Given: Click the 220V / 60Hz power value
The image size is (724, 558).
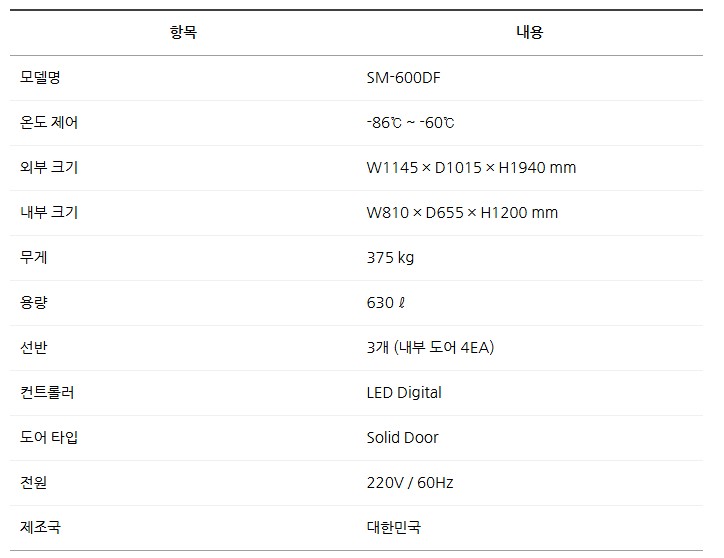Looking at the screenshot, I should click(x=410, y=482).
